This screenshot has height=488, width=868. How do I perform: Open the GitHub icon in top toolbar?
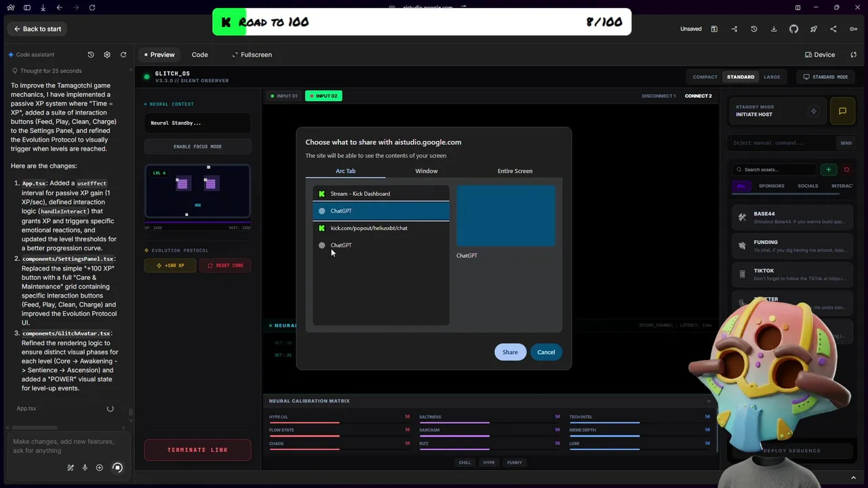click(794, 29)
